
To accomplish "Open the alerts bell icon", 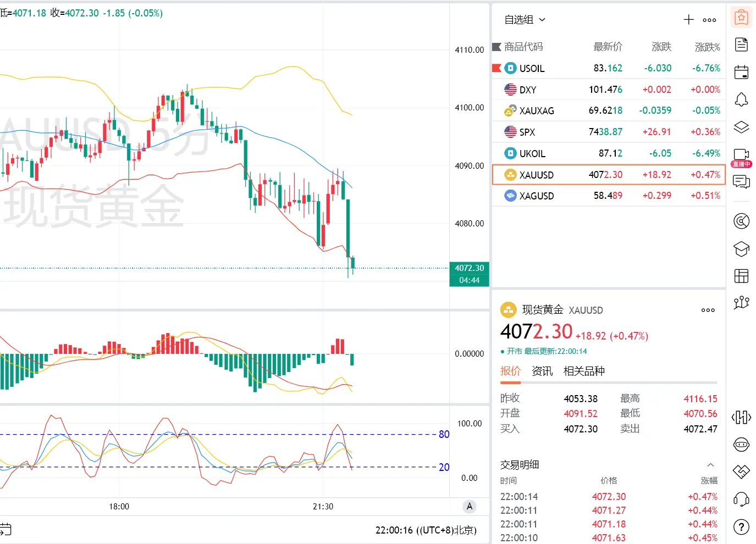I will [741, 99].
